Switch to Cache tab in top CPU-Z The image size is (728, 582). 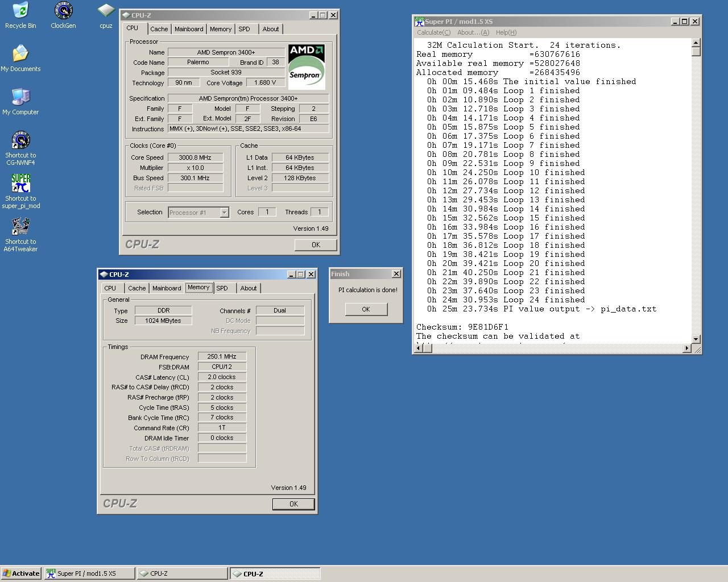pos(159,29)
